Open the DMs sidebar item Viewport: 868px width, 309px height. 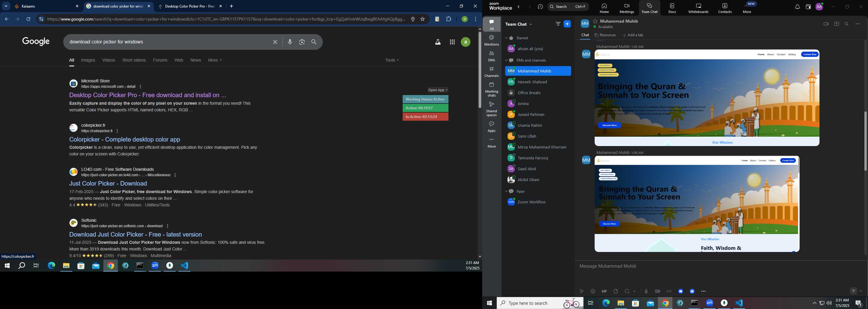click(492, 56)
